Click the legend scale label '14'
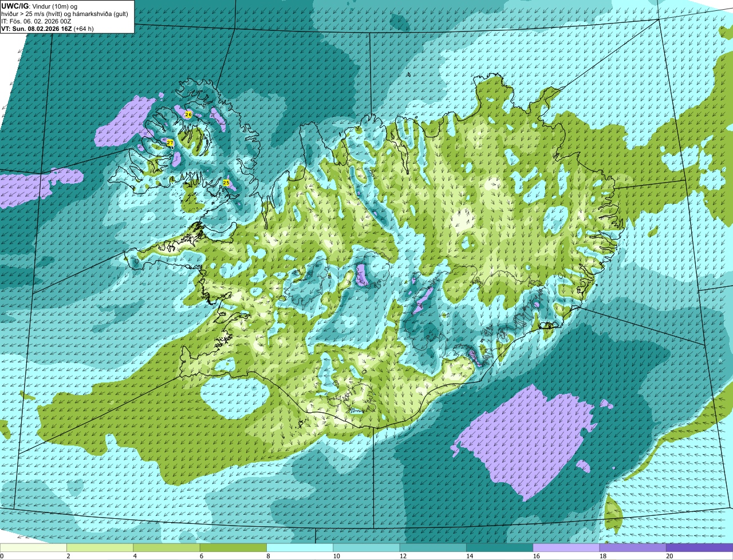733x560 pixels. 470,556
